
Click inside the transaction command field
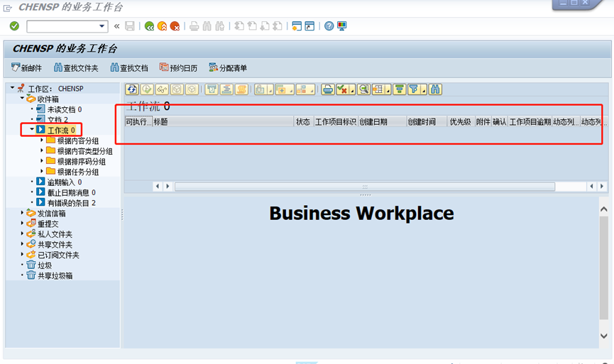click(62, 27)
